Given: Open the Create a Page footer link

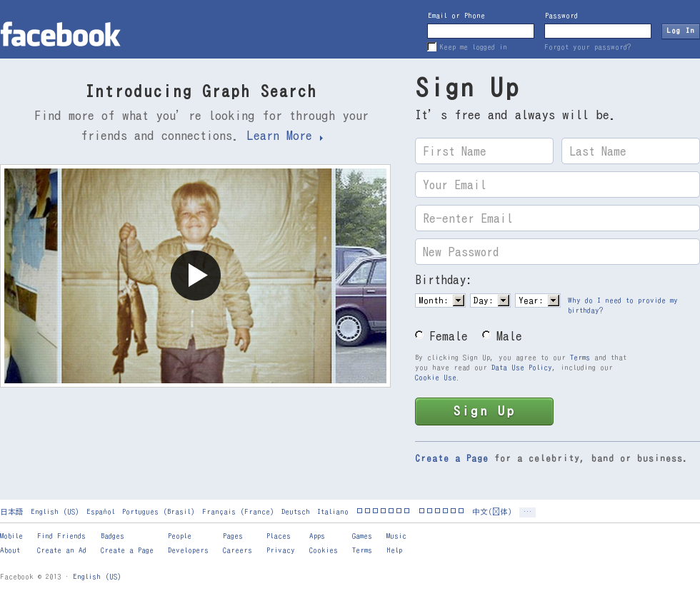Looking at the screenshot, I should click(127, 550).
